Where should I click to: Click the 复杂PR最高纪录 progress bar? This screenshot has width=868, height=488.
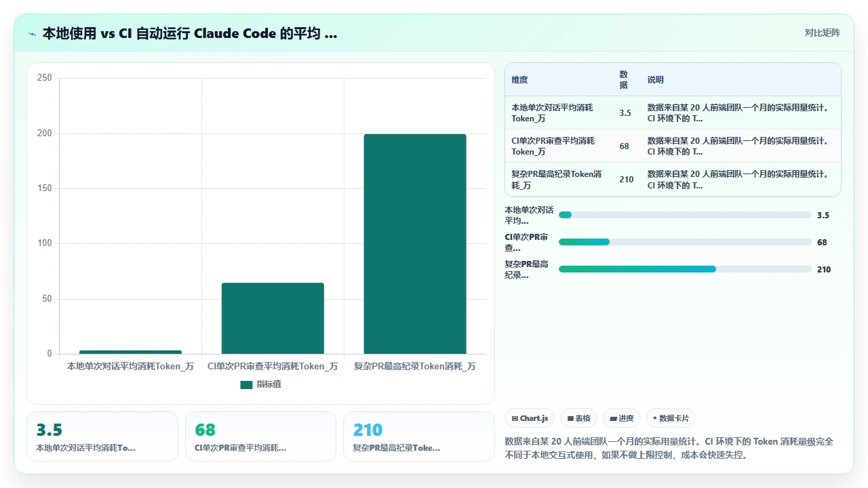tap(685, 269)
